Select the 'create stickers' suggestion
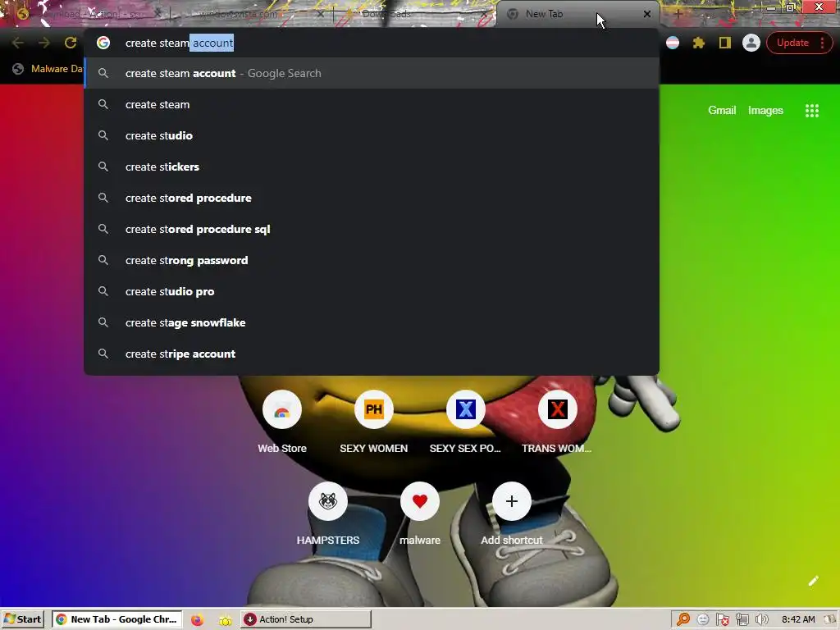 point(372,167)
